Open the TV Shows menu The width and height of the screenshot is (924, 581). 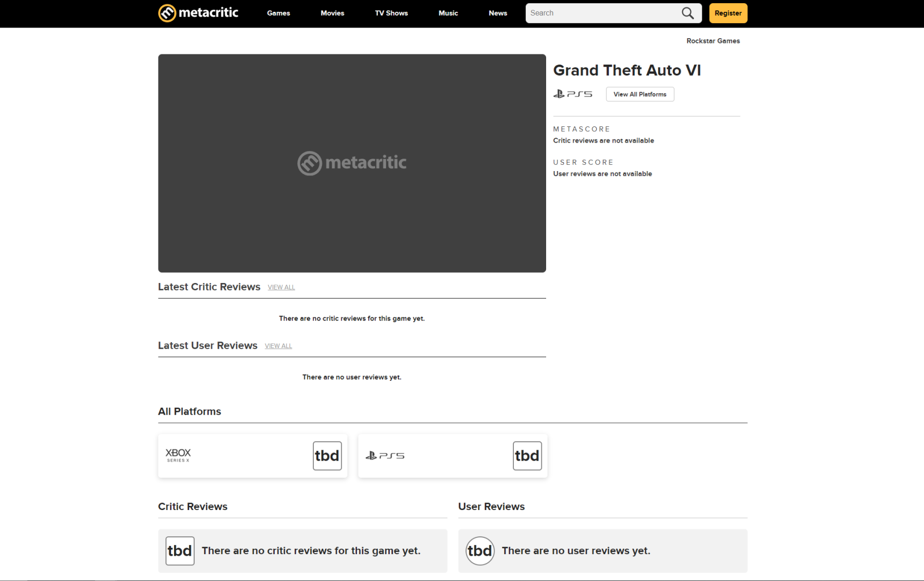pyautogui.click(x=391, y=13)
